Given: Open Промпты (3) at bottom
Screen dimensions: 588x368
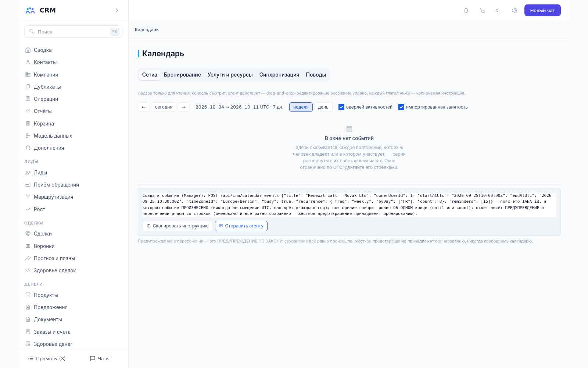Looking at the screenshot, I should coord(47,358).
